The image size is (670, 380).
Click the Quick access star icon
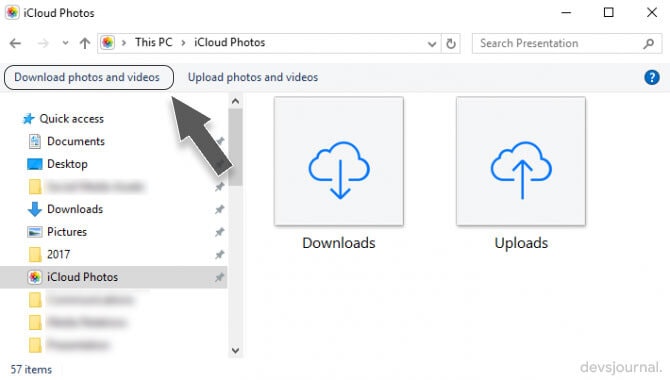(29, 118)
